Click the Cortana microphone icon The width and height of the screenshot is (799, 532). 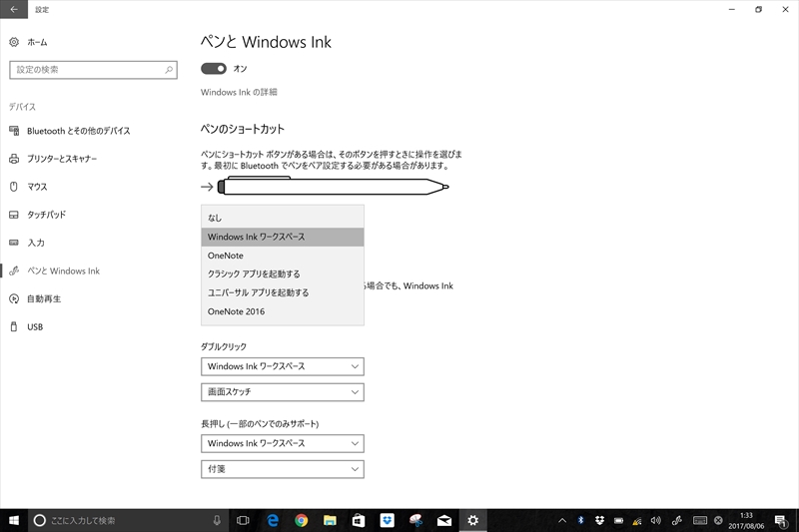click(x=217, y=520)
